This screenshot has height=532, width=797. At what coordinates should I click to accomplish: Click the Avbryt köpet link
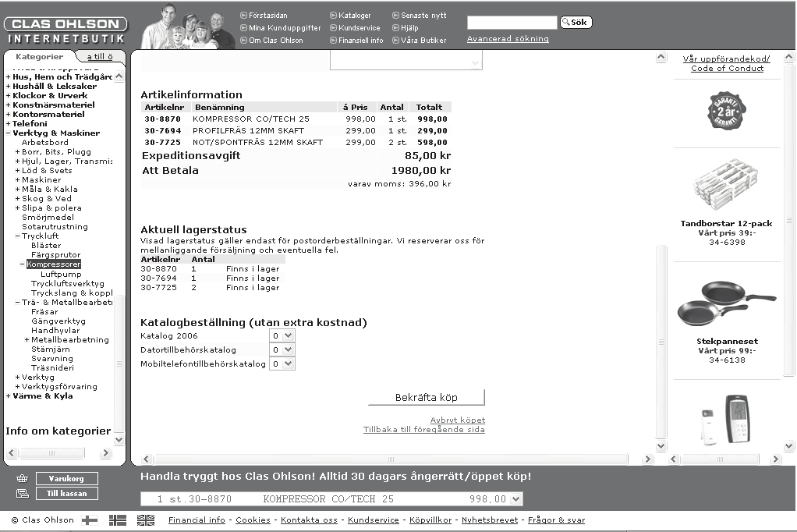pos(458,420)
